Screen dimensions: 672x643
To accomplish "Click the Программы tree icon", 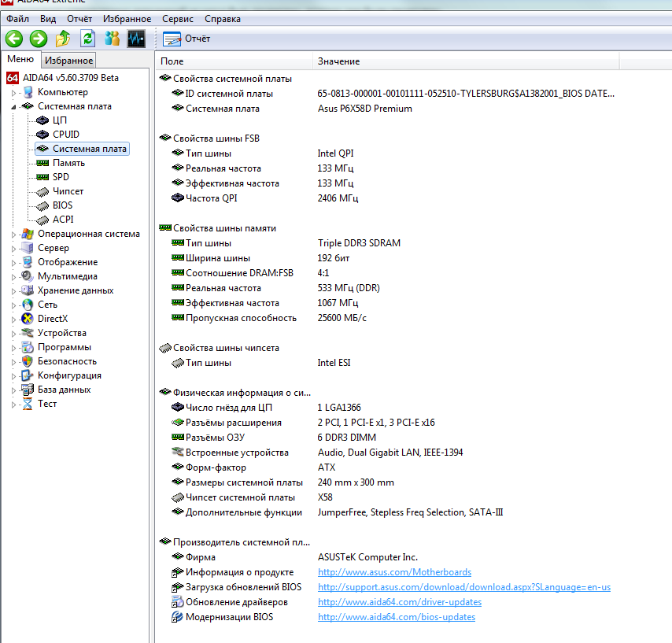I will click(x=28, y=347).
